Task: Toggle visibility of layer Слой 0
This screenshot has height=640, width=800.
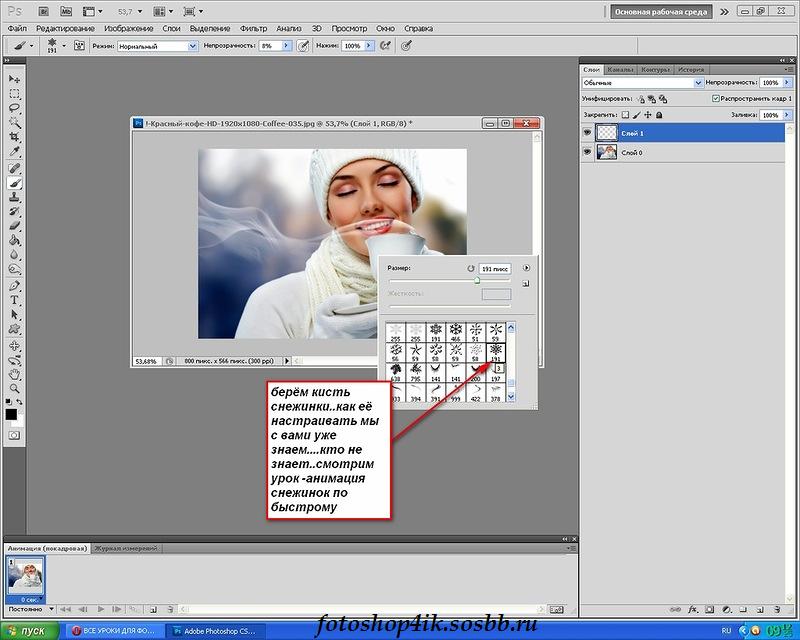Action: pos(588,152)
